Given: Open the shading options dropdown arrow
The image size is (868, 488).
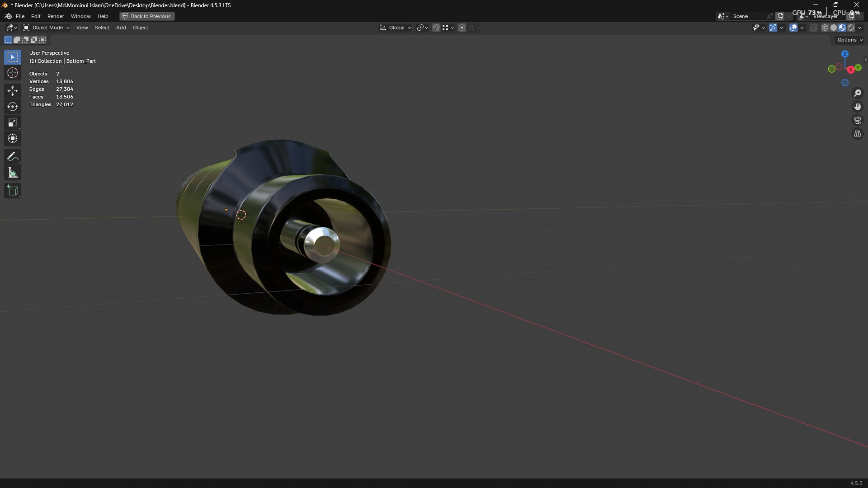Looking at the screenshot, I should click(x=859, y=28).
